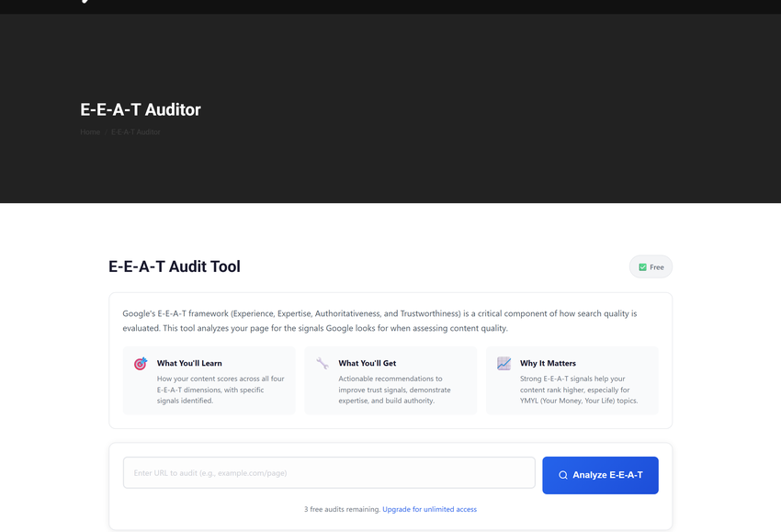Viewport: 781px width, 532px height.
Task: Click the Home breadcrumb link
Action: coord(90,132)
